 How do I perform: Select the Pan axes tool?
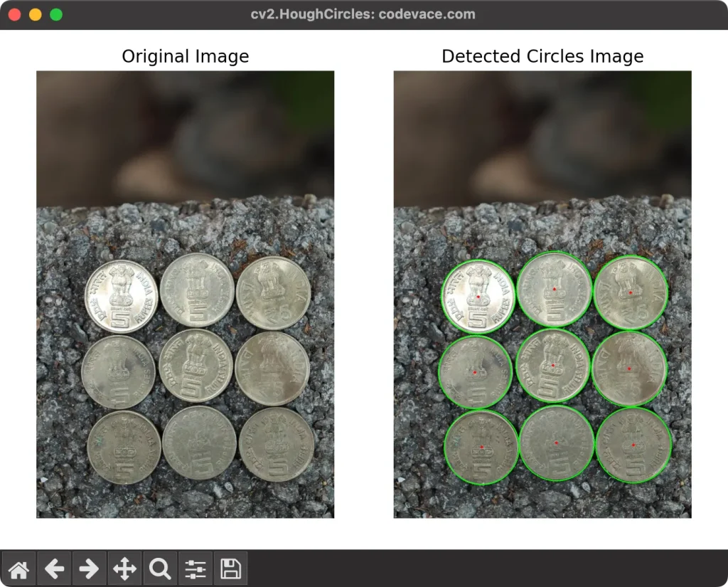[x=124, y=569]
